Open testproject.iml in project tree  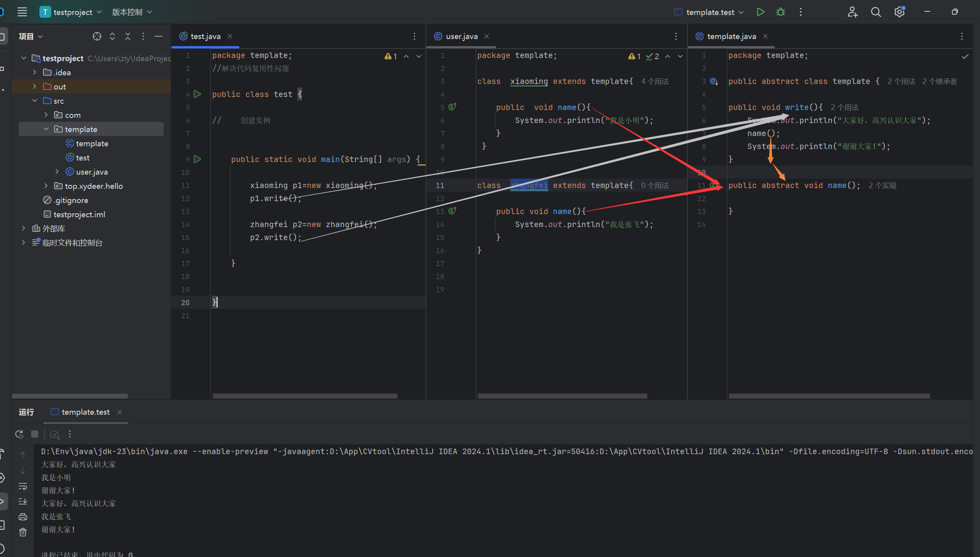pyautogui.click(x=79, y=214)
